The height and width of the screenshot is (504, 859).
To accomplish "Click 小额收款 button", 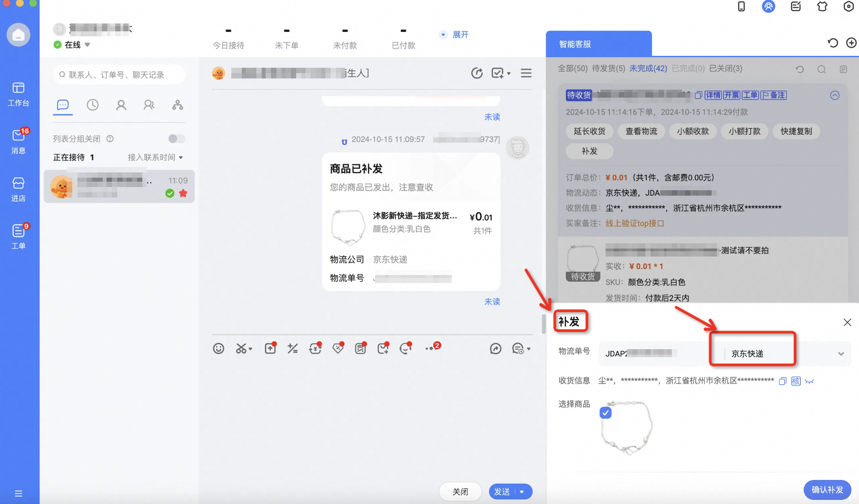I will (693, 131).
